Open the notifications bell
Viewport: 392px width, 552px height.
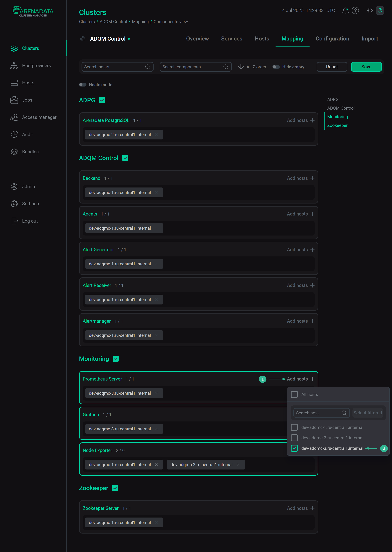345,11
